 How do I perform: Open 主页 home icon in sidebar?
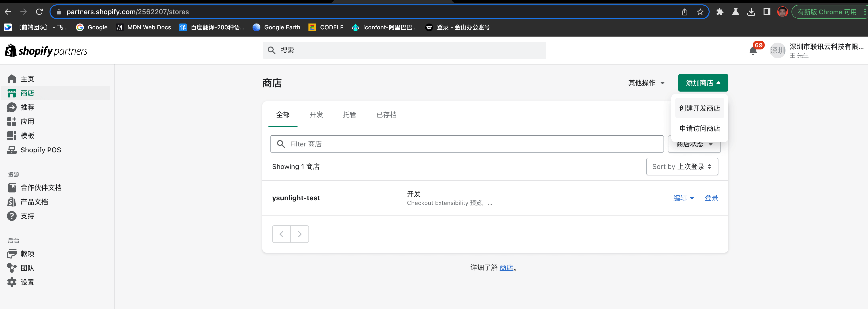click(12, 79)
